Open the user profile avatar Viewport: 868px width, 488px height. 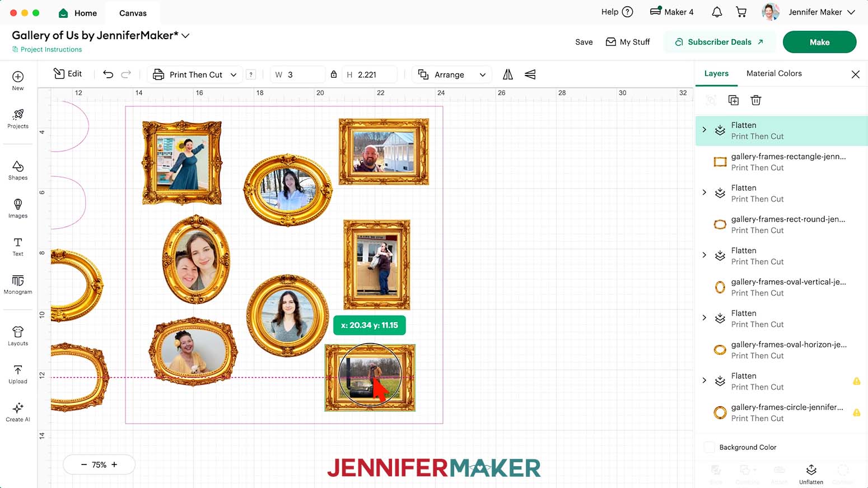(771, 12)
